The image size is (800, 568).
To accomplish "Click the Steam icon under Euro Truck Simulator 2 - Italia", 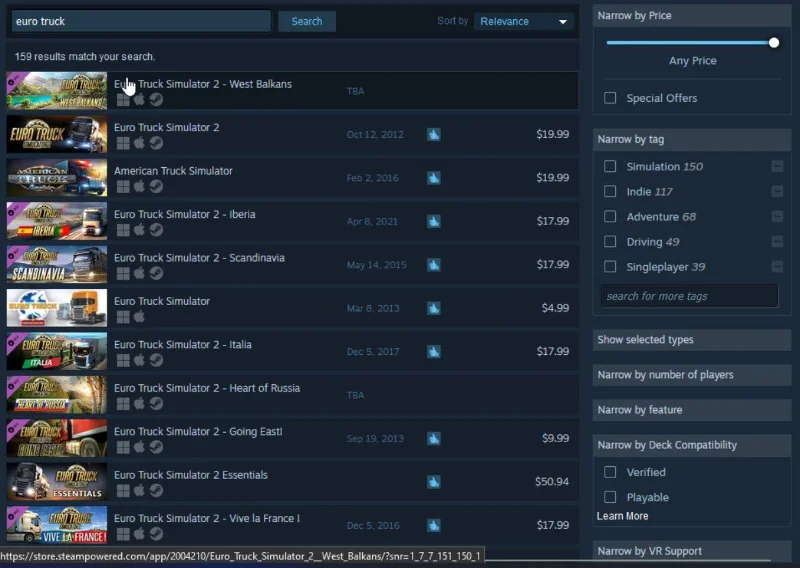I will [156, 360].
